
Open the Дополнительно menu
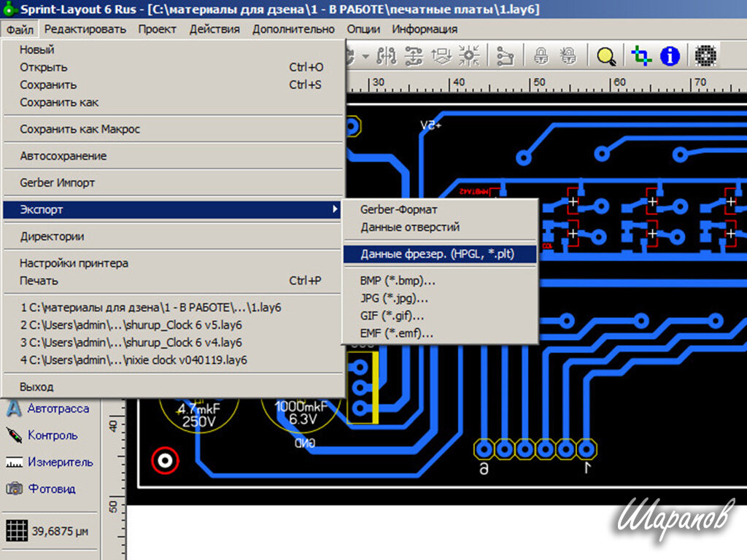click(293, 29)
